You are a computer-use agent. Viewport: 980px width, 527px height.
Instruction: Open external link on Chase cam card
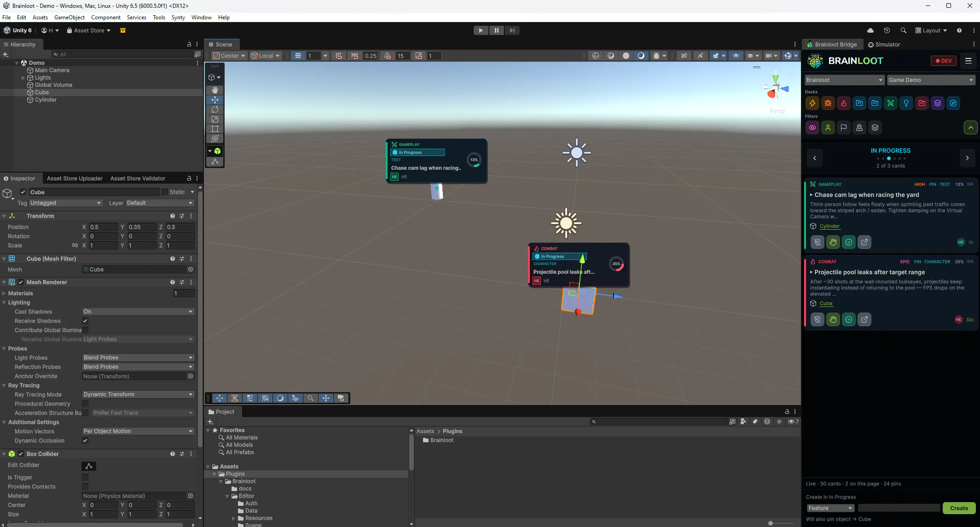tap(864, 242)
